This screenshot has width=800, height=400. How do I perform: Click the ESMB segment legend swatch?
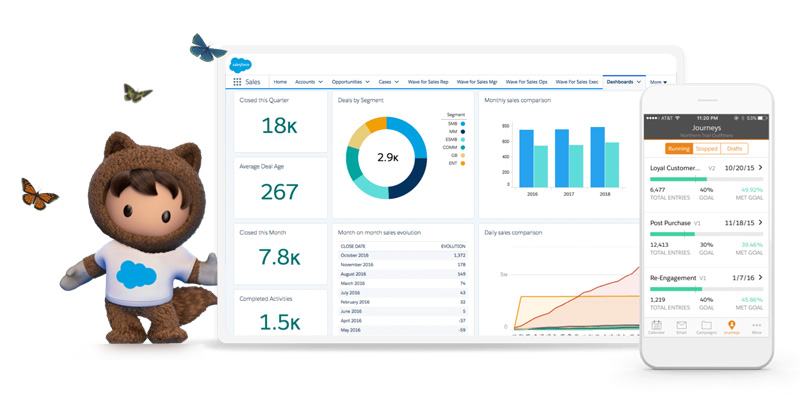(x=462, y=139)
